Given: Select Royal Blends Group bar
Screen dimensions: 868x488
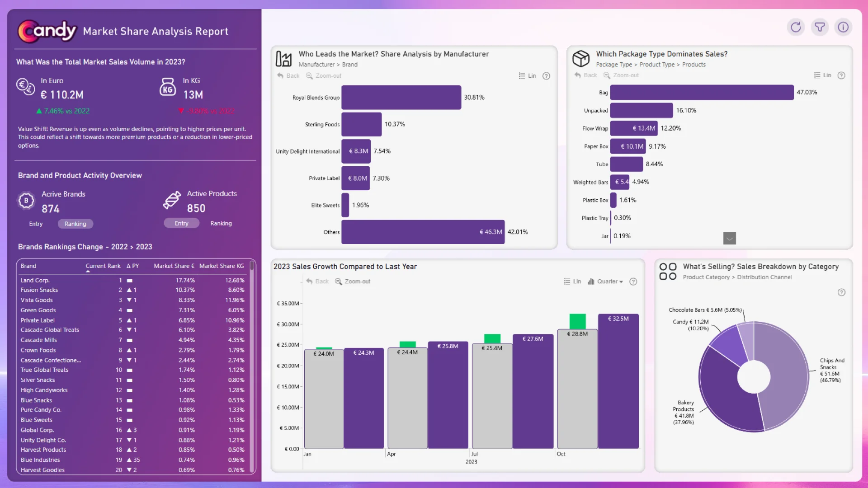Looking at the screenshot, I should click(401, 98).
